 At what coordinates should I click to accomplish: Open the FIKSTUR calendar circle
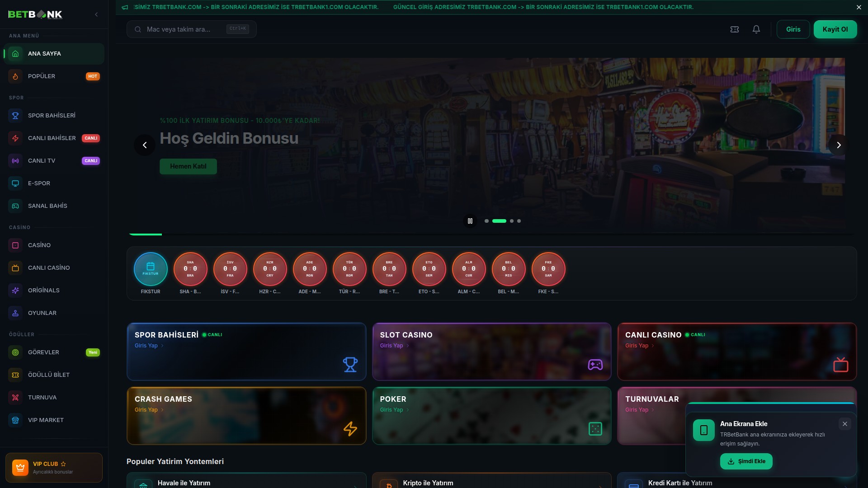(x=151, y=269)
